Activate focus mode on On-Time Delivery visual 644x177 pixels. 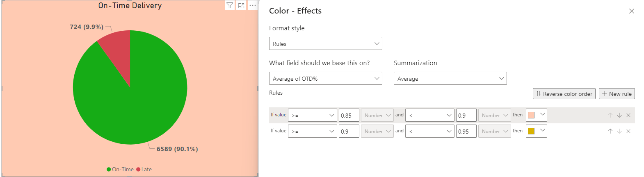click(x=241, y=5)
